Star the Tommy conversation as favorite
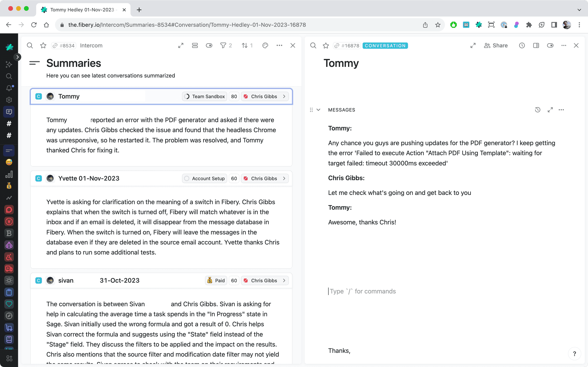 pos(326,45)
